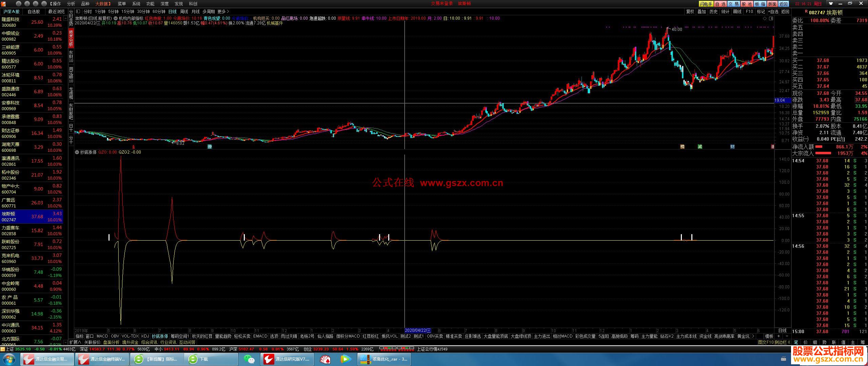Viewport: 868px width, 366px height.
Task: Open the 自选 button in top bar
Action: point(720,4)
